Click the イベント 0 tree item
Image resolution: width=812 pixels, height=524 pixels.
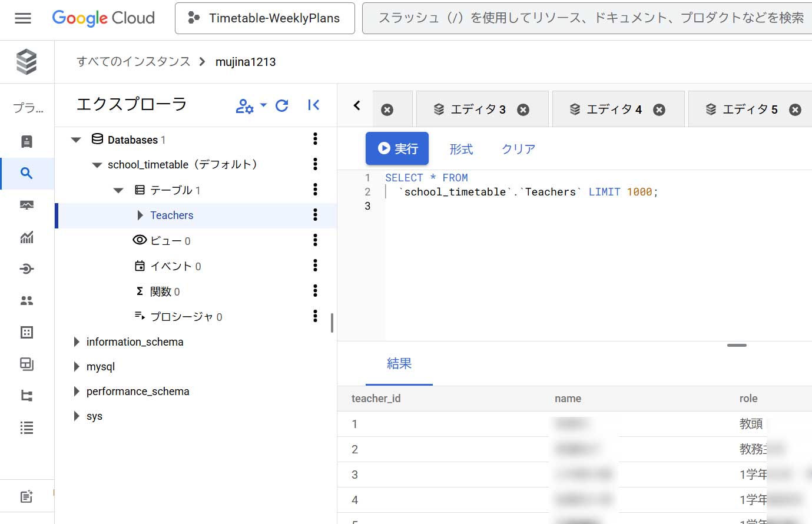coord(168,266)
